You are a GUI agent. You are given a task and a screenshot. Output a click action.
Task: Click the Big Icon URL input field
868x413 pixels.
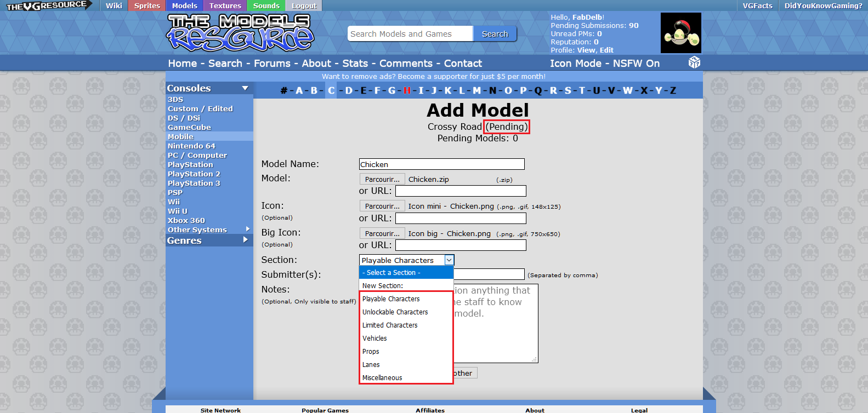(461, 245)
